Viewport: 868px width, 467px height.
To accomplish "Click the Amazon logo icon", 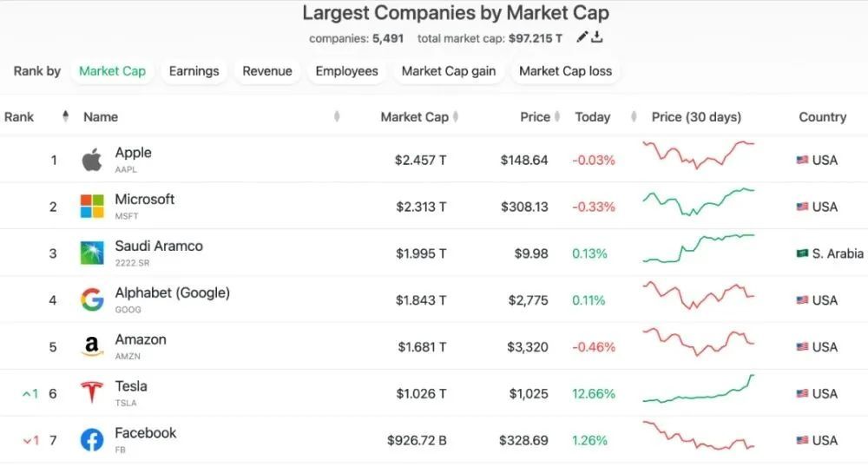I will pyautogui.click(x=92, y=347).
